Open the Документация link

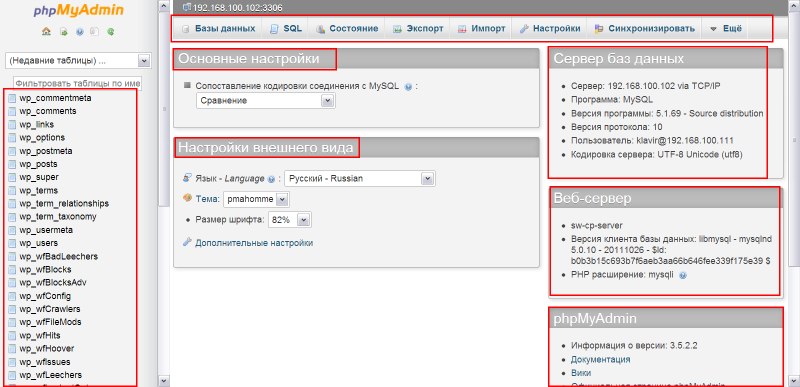coord(601,359)
